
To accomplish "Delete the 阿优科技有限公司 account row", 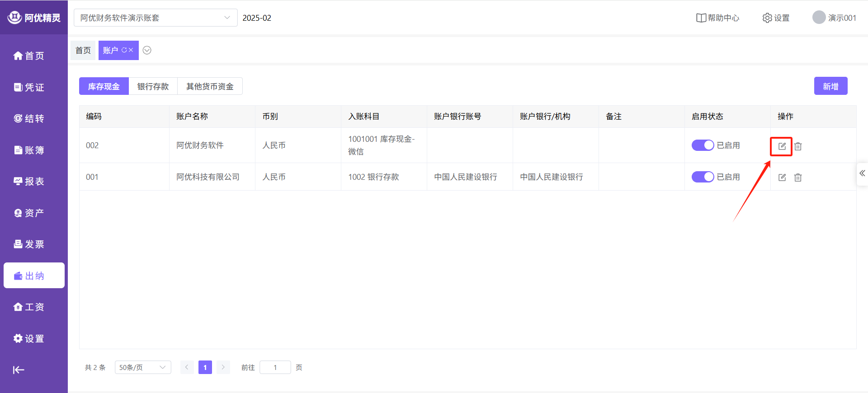I will click(798, 178).
